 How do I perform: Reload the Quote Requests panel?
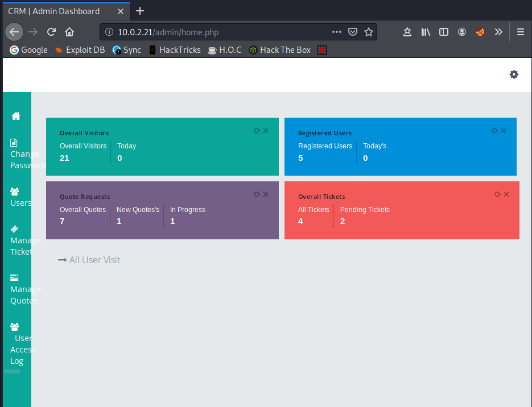[257, 194]
